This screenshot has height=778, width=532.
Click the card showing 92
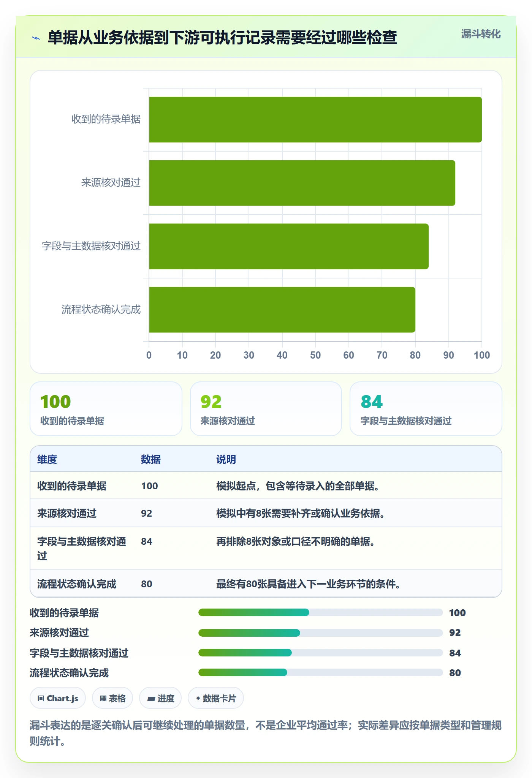pyautogui.click(x=266, y=409)
